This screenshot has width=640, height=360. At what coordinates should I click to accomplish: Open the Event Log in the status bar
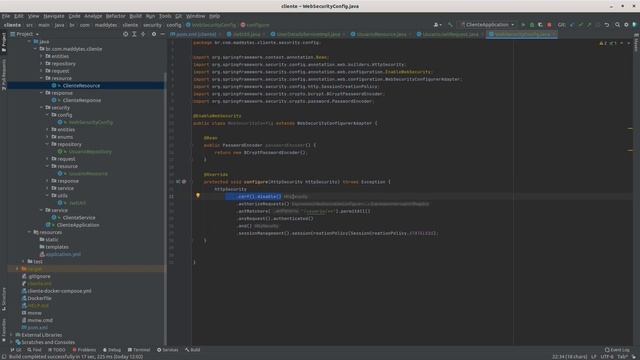coord(617,350)
